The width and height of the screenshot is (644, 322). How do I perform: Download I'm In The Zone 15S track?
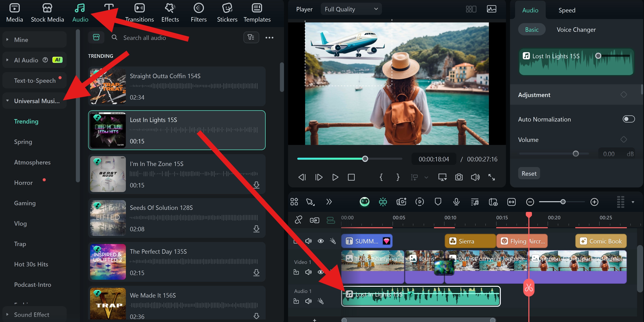pos(256,185)
